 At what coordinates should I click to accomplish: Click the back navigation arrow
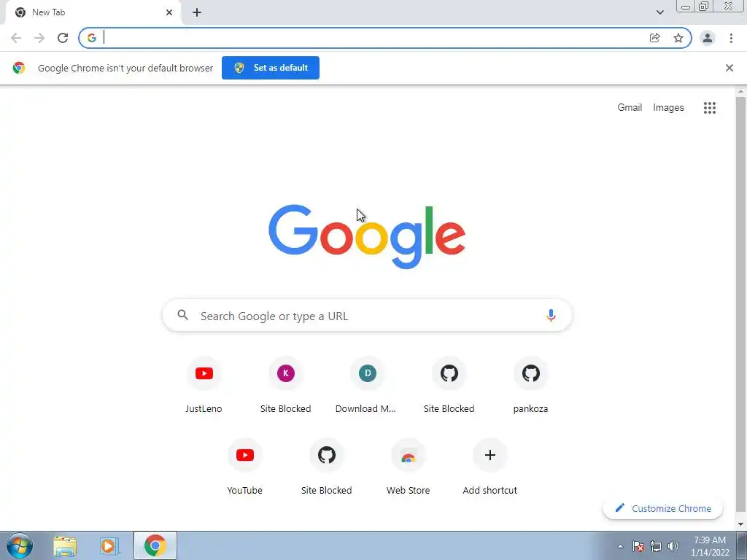[16, 38]
